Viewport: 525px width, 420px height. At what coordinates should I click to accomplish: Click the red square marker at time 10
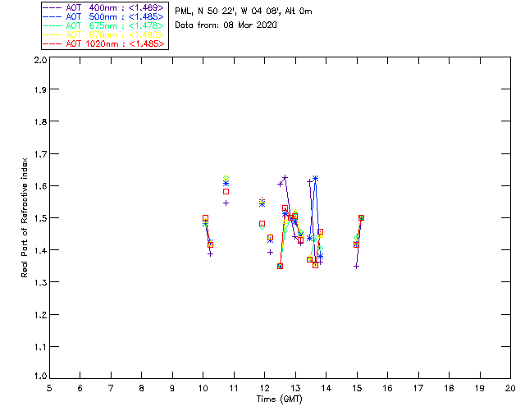[205, 218]
